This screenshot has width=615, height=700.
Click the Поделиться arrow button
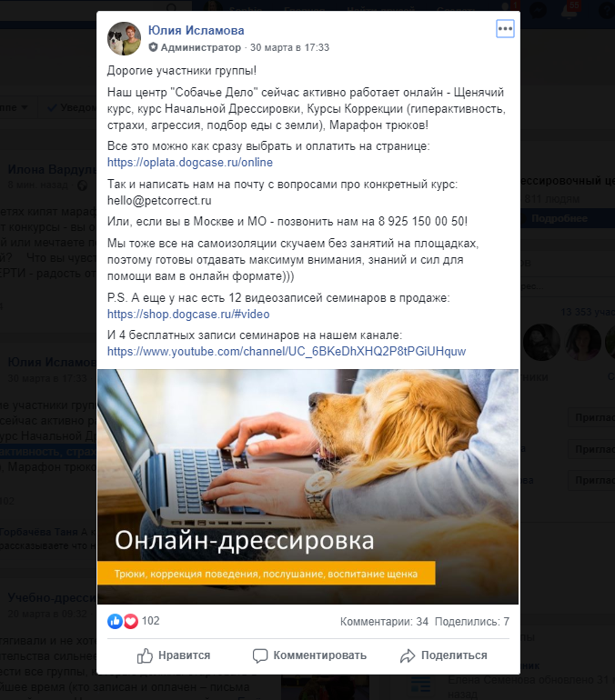pos(443,655)
